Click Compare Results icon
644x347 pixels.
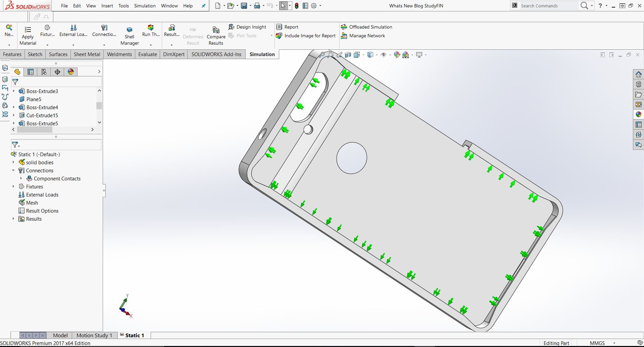click(x=216, y=30)
